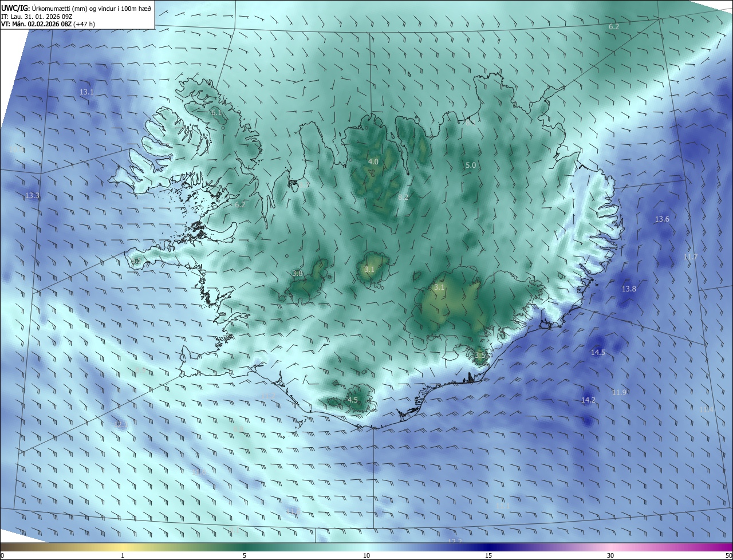The width and height of the screenshot is (733, 560).
Task: Click the legend tick label 0
Action: coord(2,555)
